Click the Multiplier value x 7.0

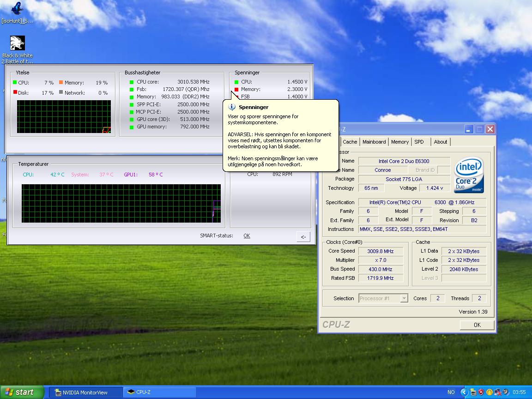click(381, 260)
